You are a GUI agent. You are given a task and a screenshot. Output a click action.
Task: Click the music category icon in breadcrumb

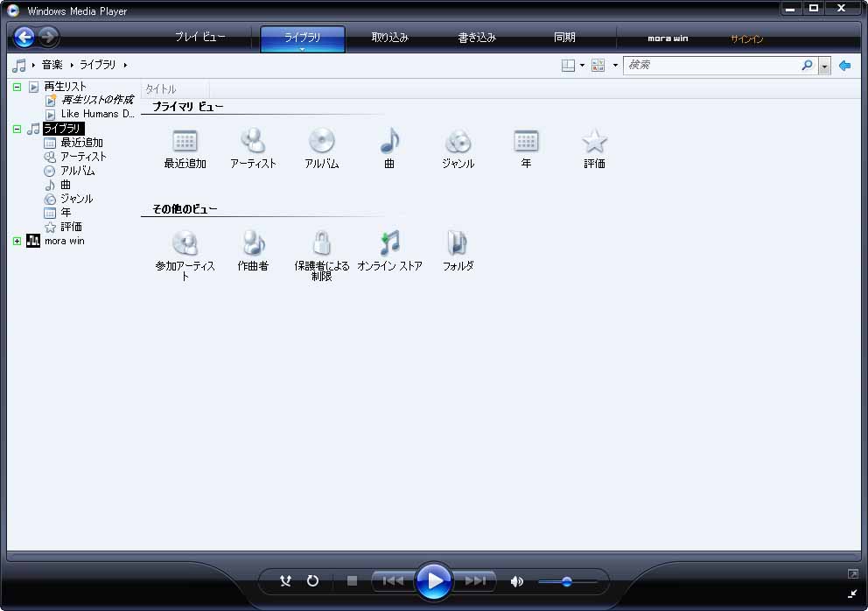coord(19,66)
